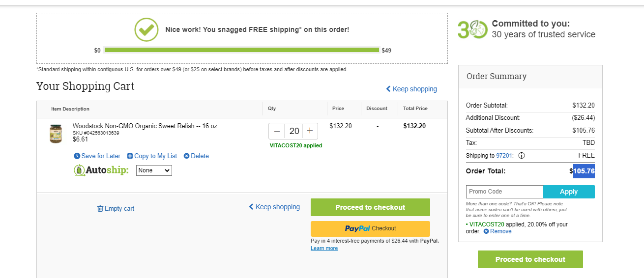Increase quantity with the plus button
This screenshot has height=278, width=644.
[310, 131]
